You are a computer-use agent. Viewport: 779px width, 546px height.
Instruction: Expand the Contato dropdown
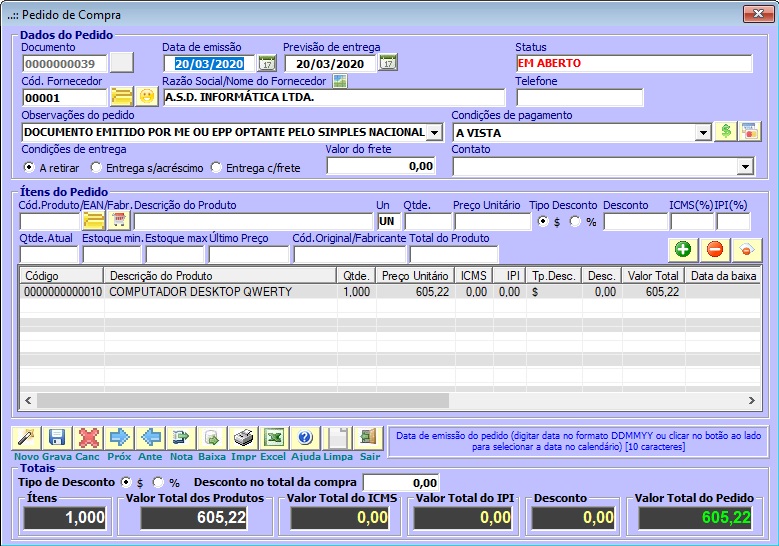[745, 167]
